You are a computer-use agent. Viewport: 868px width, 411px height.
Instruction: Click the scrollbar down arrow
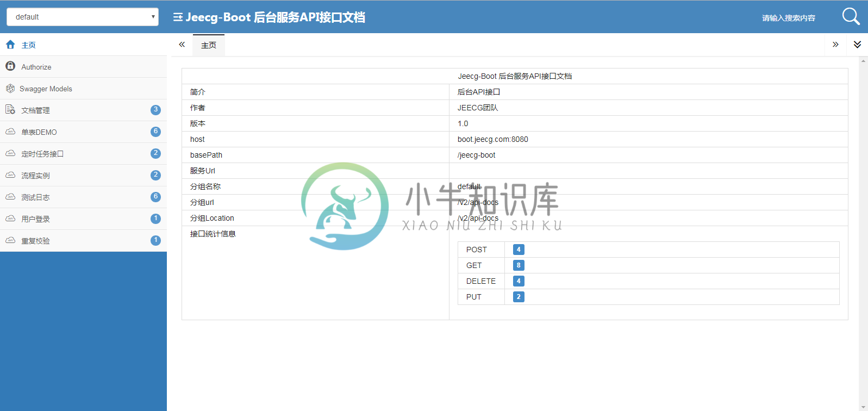tap(864, 407)
